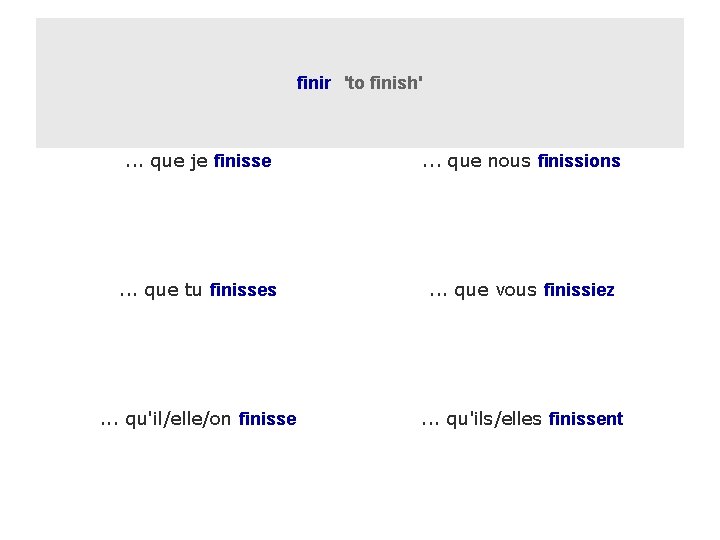Click the blue word "finir" in the header

(313, 83)
